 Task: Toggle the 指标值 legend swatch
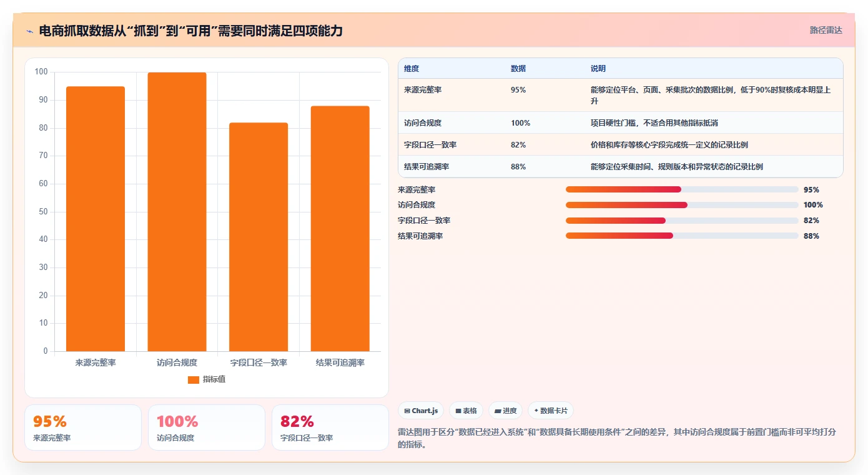coord(194,380)
